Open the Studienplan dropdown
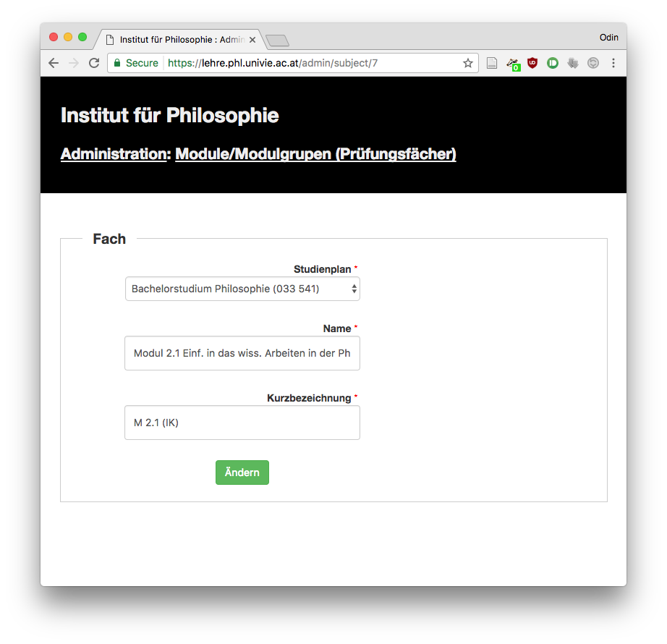 (x=242, y=289)
